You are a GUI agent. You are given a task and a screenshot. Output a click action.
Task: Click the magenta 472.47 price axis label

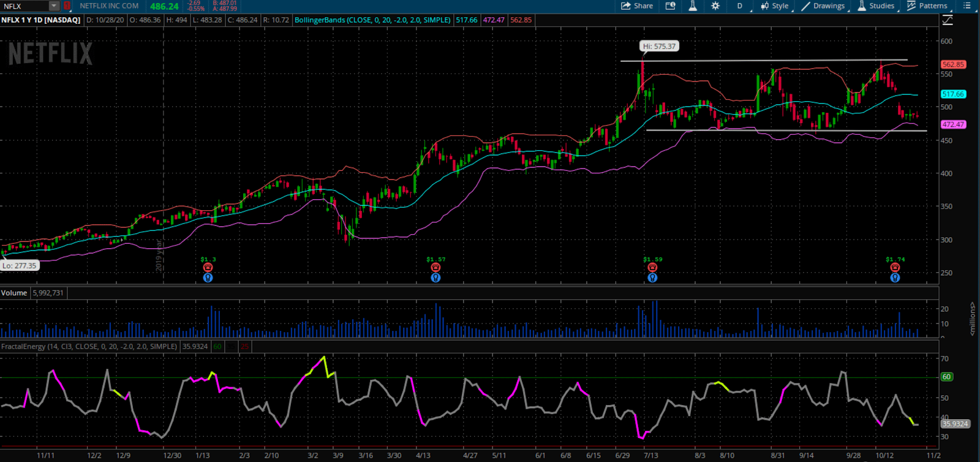(953, 124)
